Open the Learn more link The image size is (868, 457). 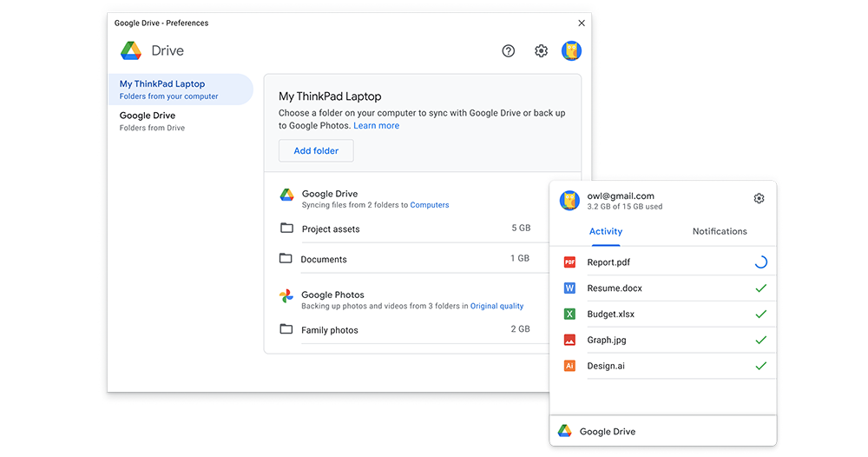click(x=377, y=126)
